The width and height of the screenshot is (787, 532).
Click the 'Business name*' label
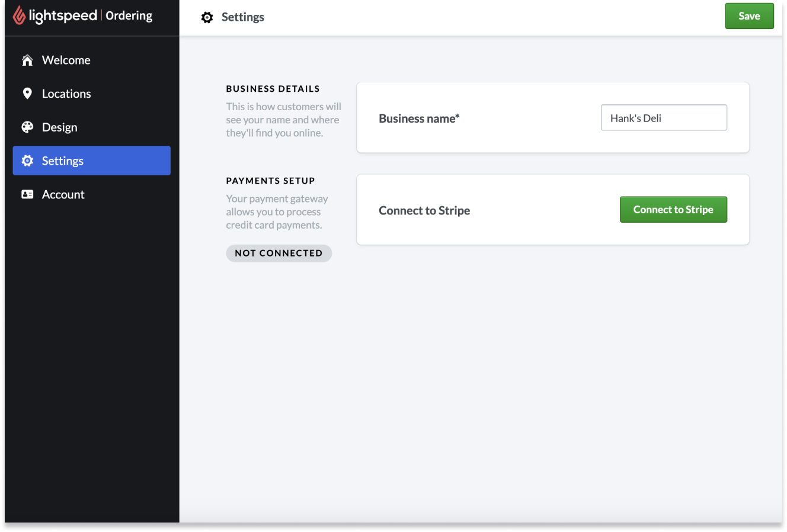[x=419, y=118]
